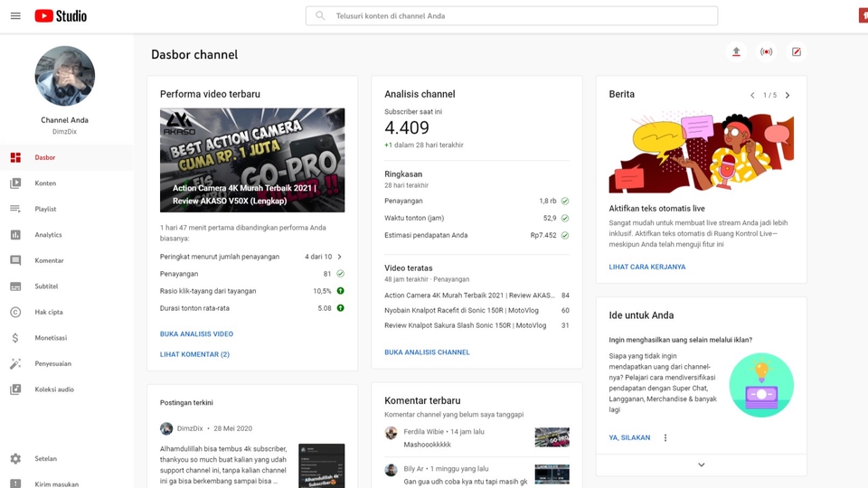868x488 pixels.
Task: Click the Penyesuaian magic wand icon
Action: (x=15, y=363)
